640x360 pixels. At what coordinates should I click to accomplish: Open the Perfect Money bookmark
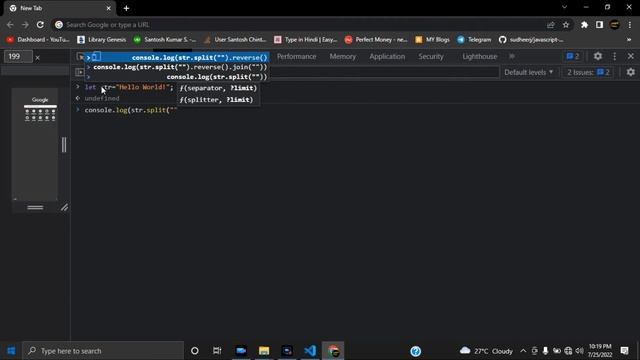point(376,40)
